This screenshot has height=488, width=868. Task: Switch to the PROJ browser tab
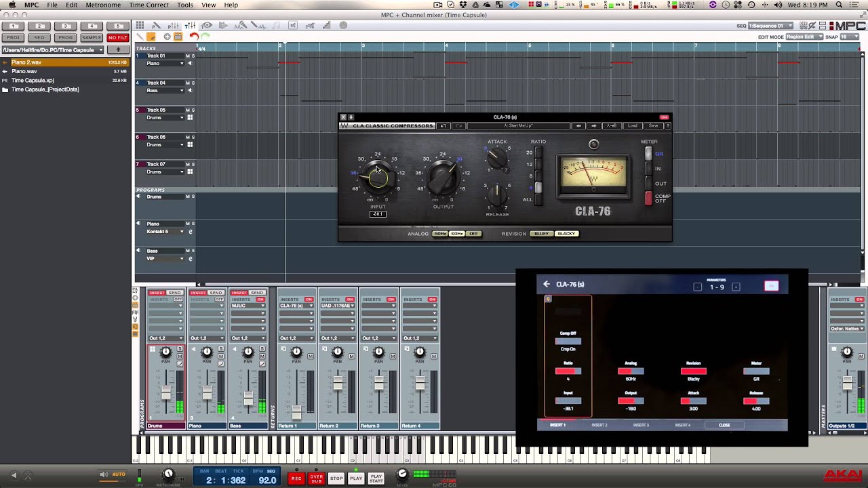coord(14,37)
